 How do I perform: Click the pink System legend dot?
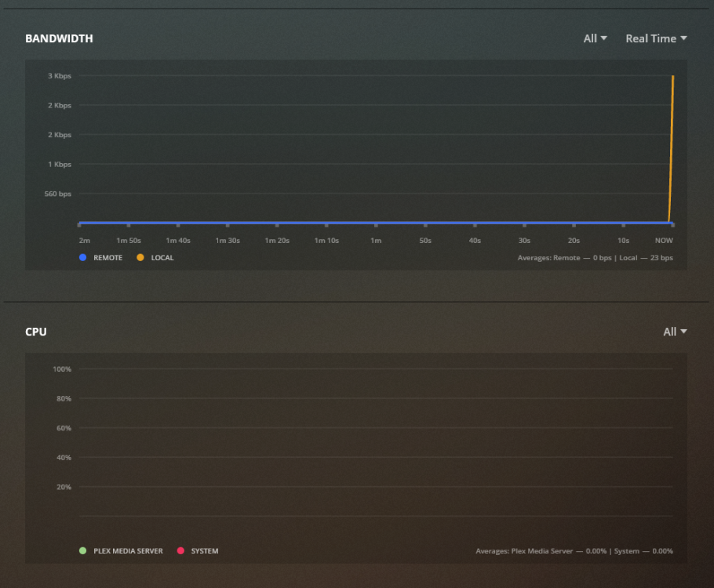pos(180,550)
